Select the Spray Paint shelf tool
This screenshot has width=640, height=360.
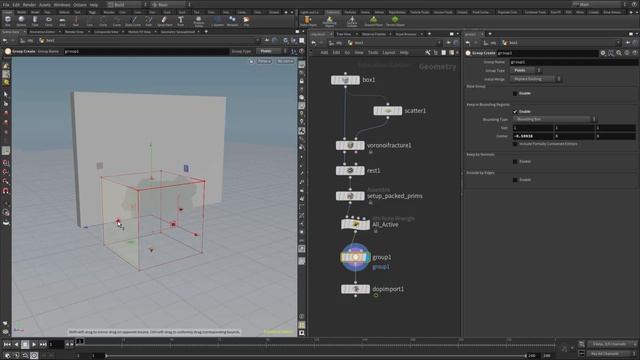pos(164,20)
